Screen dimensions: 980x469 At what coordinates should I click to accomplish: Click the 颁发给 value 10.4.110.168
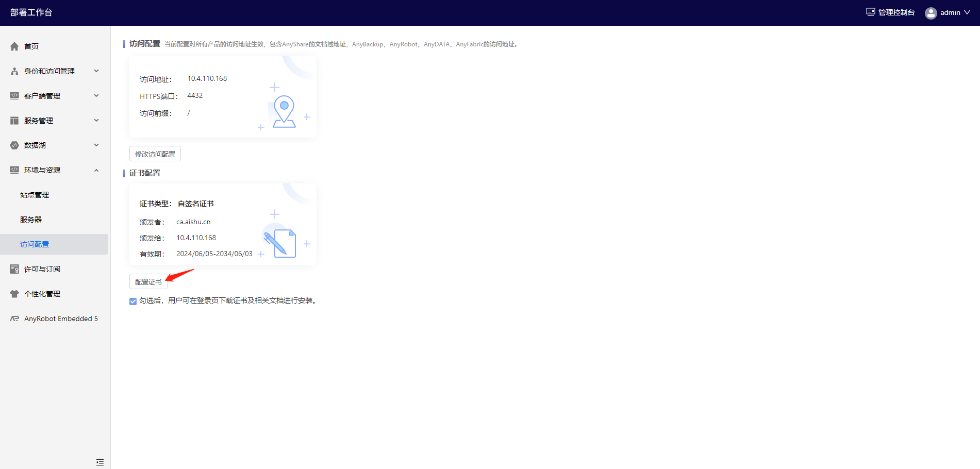(196, 238)
